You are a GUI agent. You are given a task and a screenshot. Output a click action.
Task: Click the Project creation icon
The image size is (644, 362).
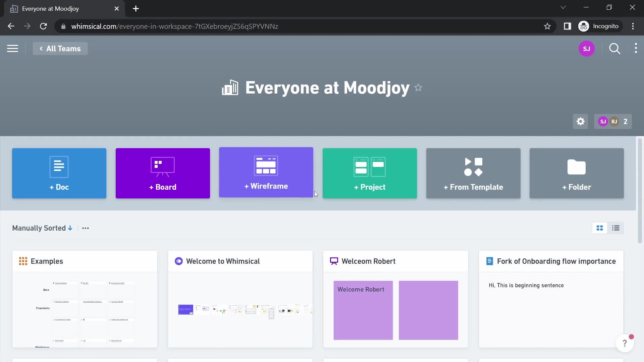point(370,172)
